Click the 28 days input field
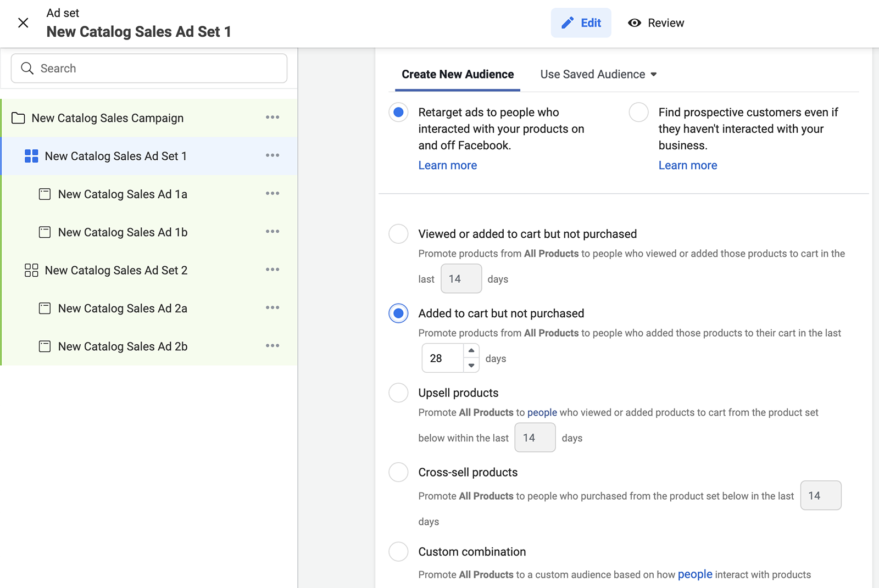879x588 pixels. point(443,358)
